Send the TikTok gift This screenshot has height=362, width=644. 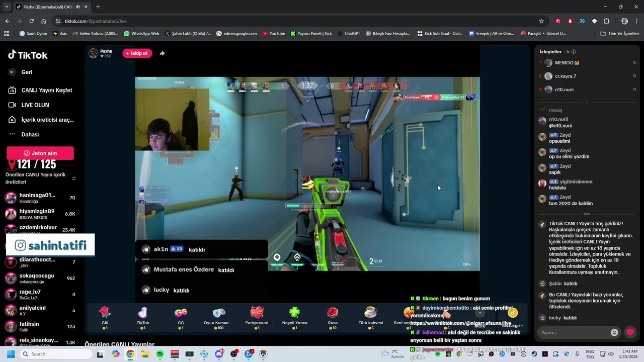click(x=143, y=318)
